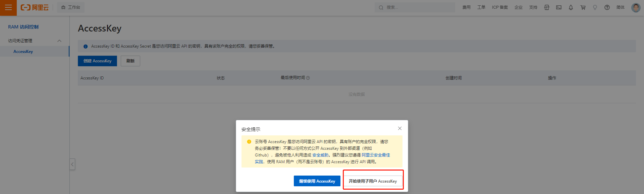Launch the Cloud Shell terminal icon

point(559,7)
